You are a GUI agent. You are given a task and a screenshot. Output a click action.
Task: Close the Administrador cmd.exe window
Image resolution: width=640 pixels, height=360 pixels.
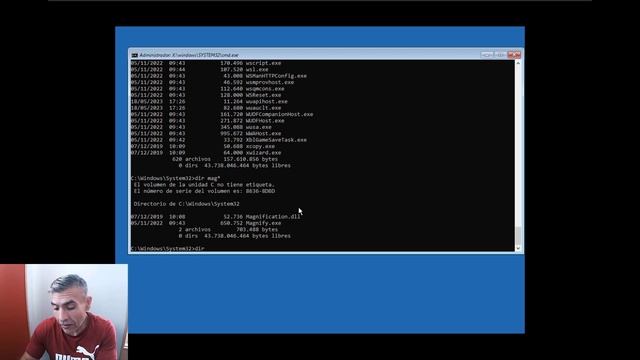[514, 55]
